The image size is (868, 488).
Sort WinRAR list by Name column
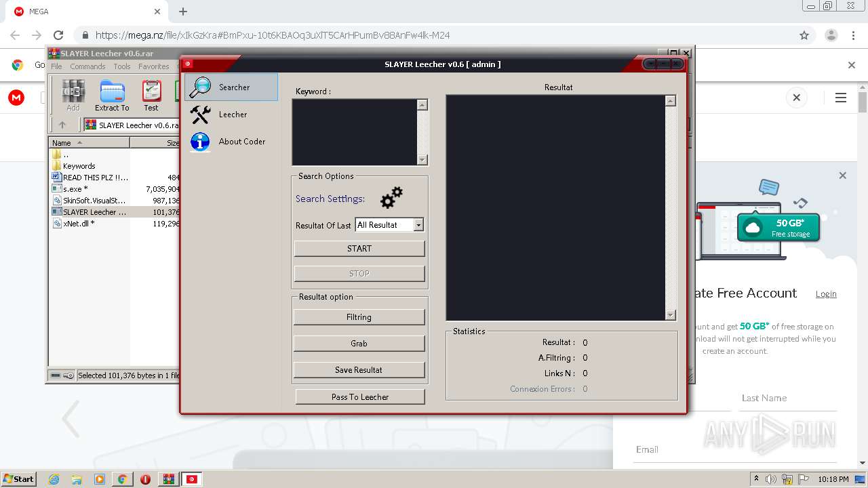[89, 143]
